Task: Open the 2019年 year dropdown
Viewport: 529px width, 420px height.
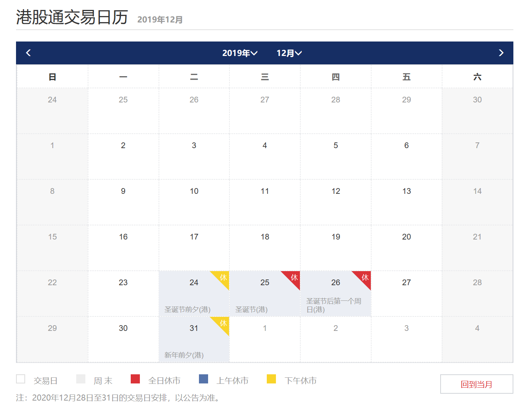Action: [240, 53]
